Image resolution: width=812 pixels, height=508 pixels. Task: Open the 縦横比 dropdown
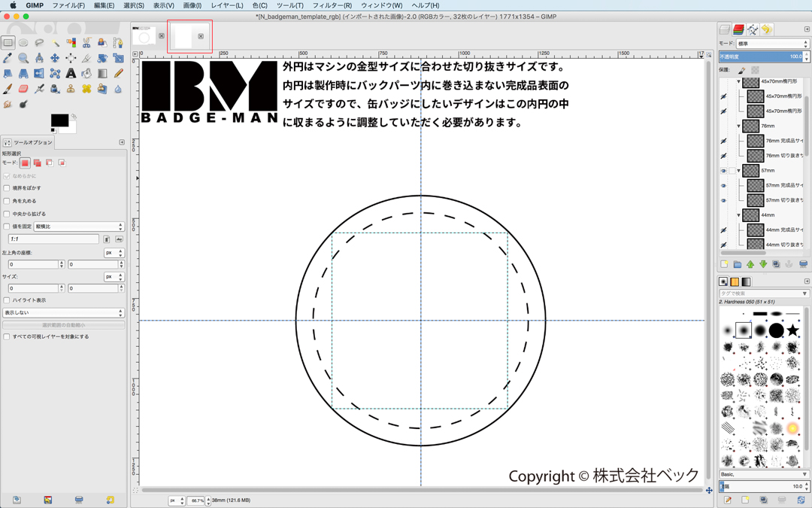coord(78,227)
